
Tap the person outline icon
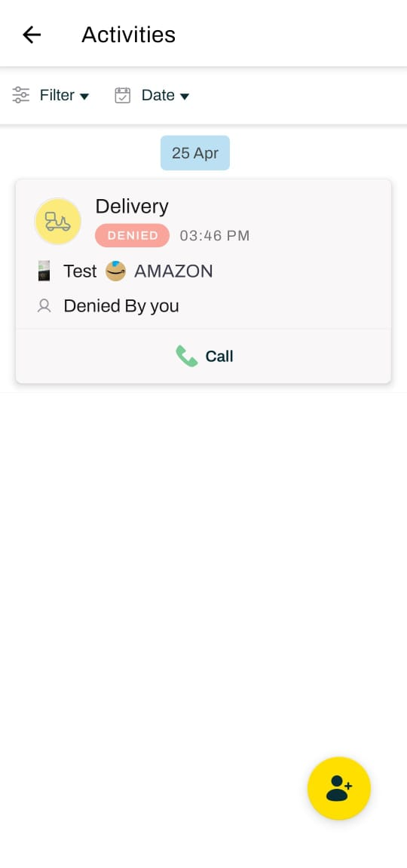tap(44, 306)
